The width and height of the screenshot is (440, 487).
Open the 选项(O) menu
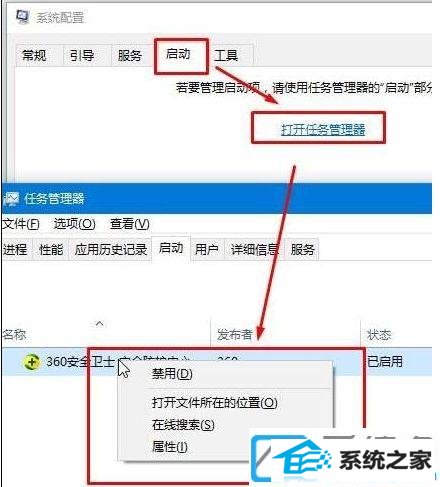[74, 224]
